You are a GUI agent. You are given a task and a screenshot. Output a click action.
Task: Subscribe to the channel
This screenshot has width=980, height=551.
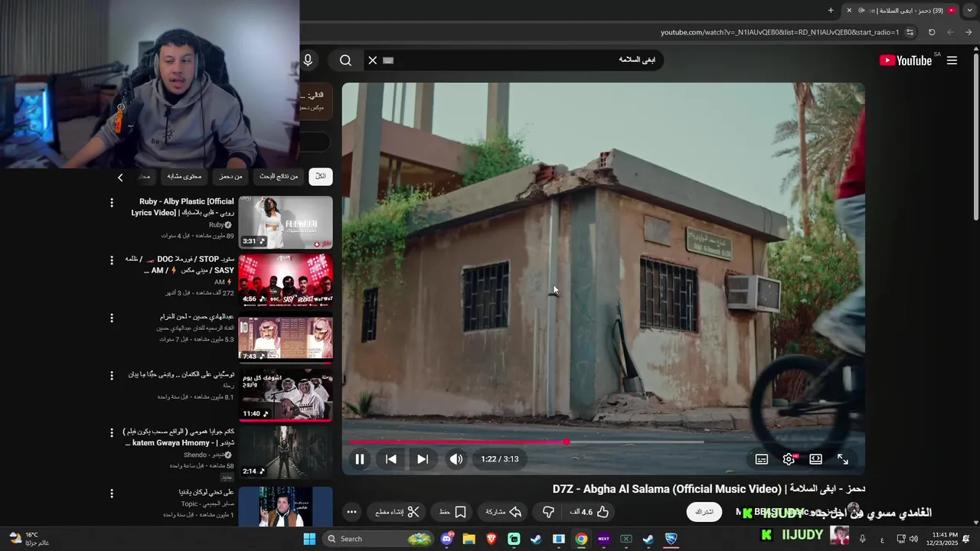(x=704, y=512)
